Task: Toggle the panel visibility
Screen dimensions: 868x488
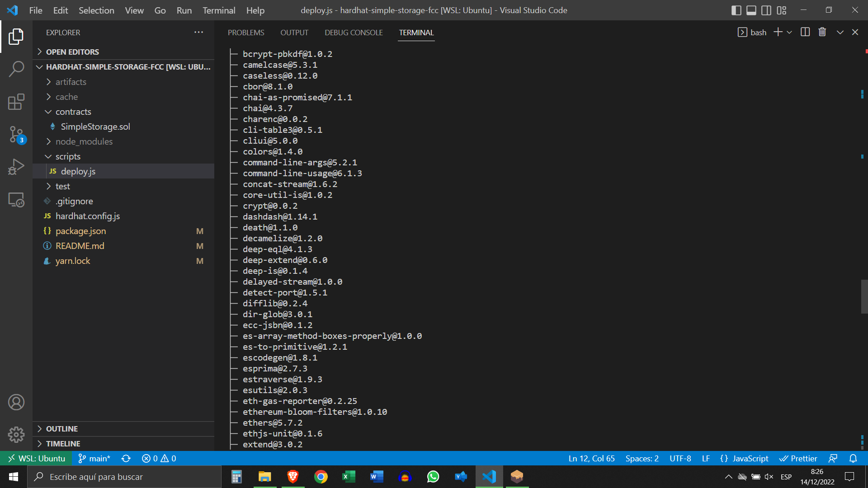Action: pos(751,10)
